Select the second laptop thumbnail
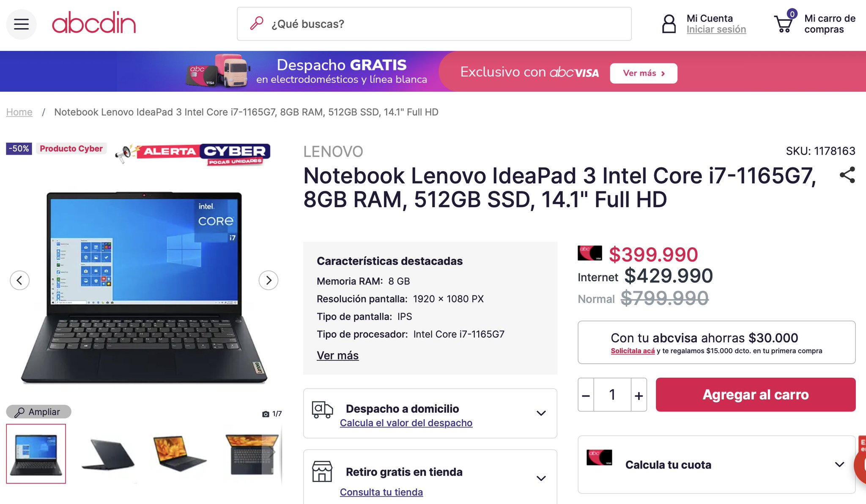 click(108, 454)
